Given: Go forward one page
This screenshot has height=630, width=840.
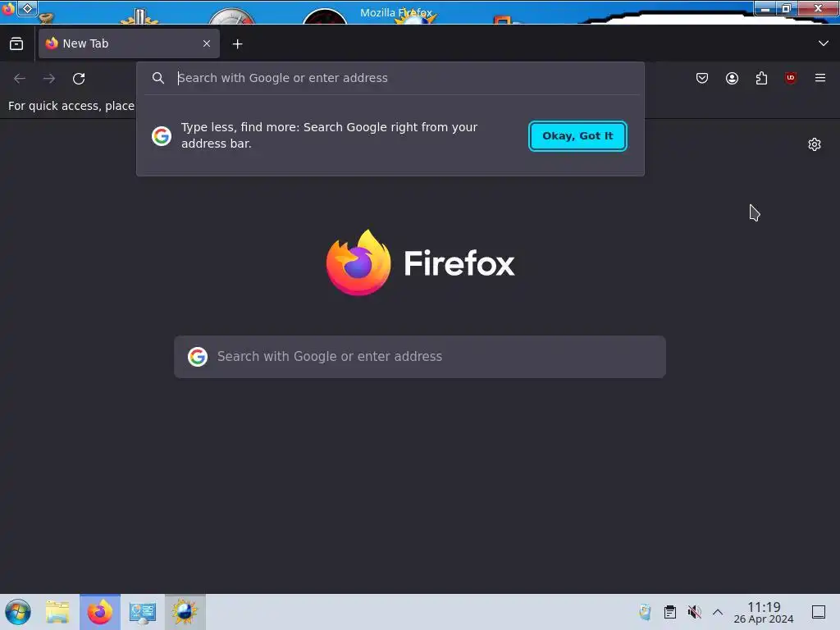Looking at the screenshot, I should 49,79.
